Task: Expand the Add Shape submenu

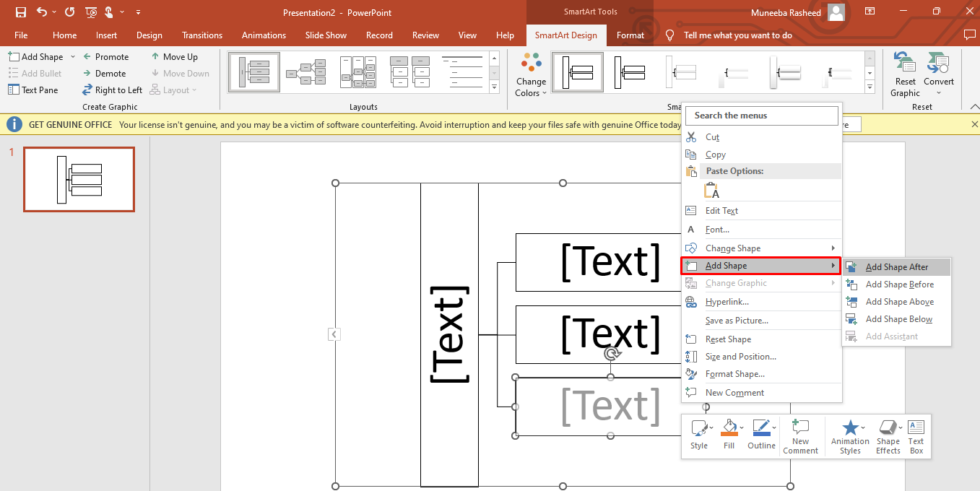Action: (x=762, y=266)
